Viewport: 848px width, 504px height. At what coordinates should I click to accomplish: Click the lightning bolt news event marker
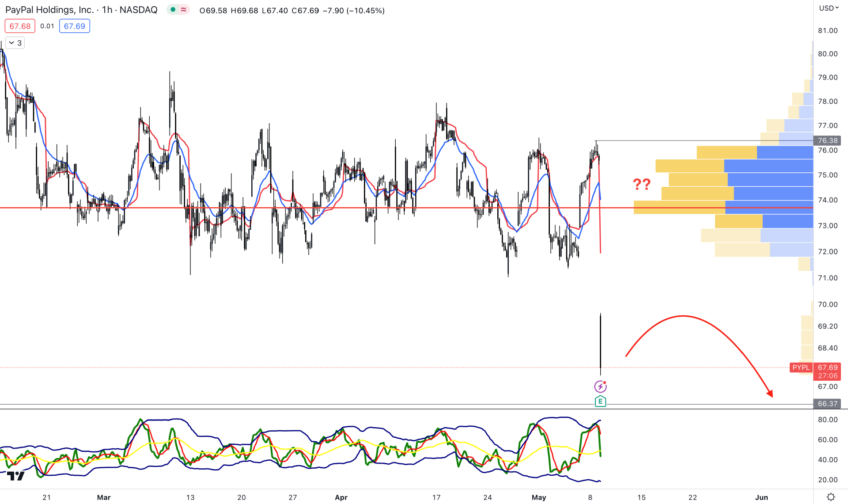[600, 387]
